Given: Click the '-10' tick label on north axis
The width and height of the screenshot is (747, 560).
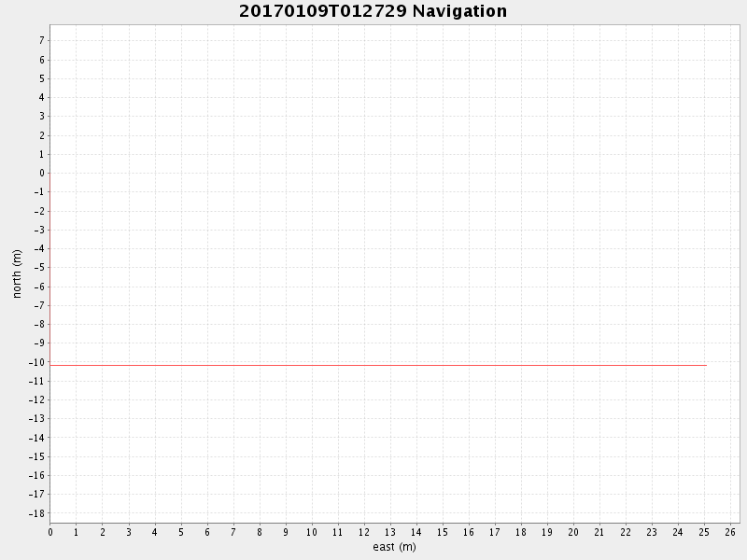Looking at the screenshot, I should click(x=39, y=362).
